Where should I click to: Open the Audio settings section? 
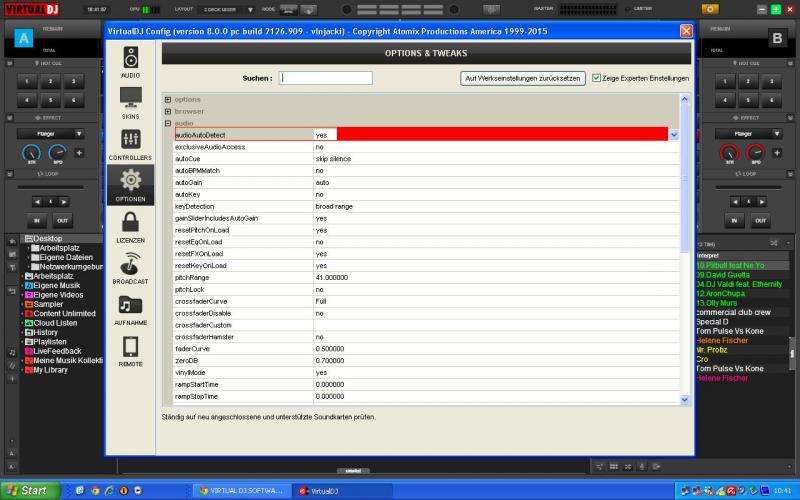point(130,60)
